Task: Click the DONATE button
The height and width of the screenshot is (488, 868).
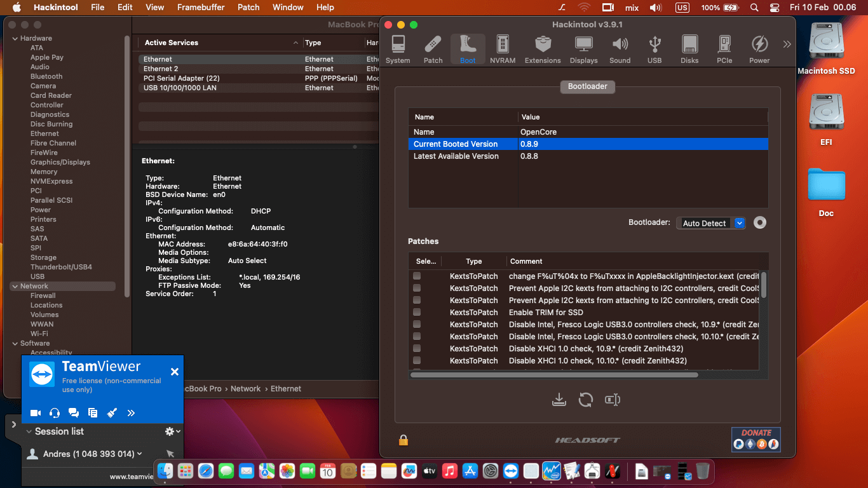Action: coord(756,439)
